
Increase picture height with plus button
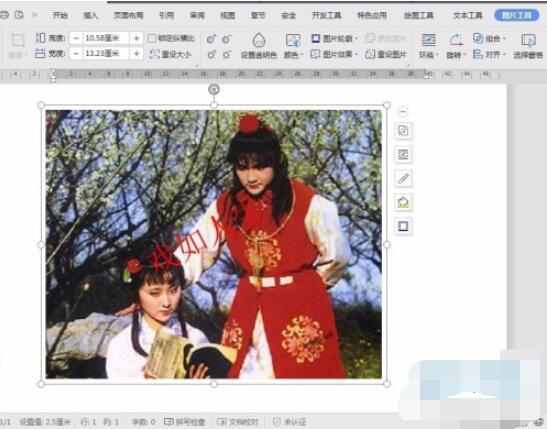coord(136,38)
